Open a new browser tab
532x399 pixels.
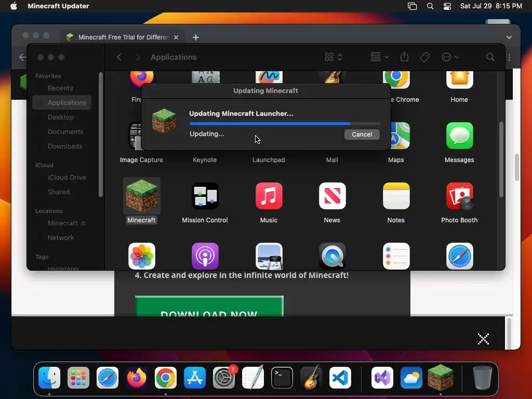tap(196, 37)
